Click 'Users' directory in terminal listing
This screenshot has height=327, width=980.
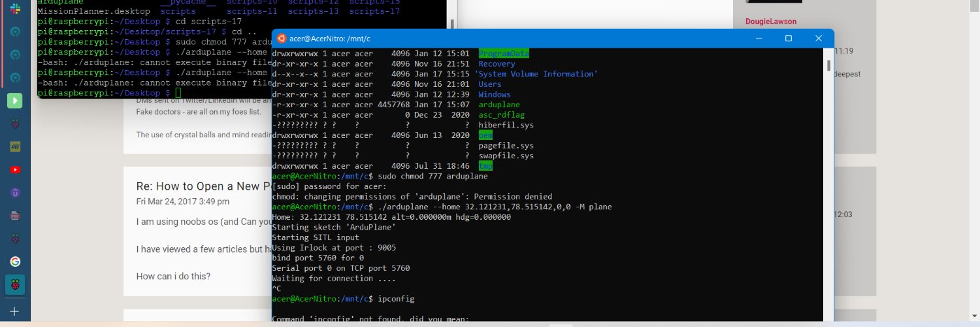point(490,84)
